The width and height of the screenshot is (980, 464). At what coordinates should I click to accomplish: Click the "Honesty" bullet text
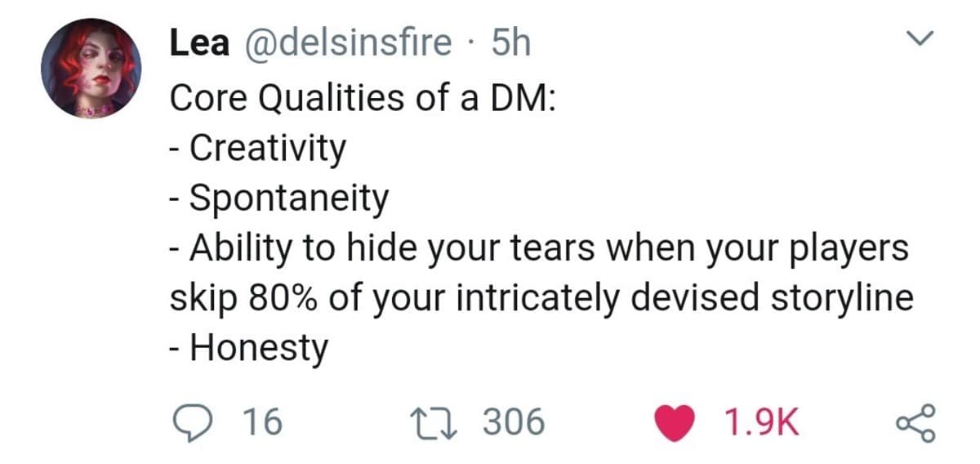point(259,350)
